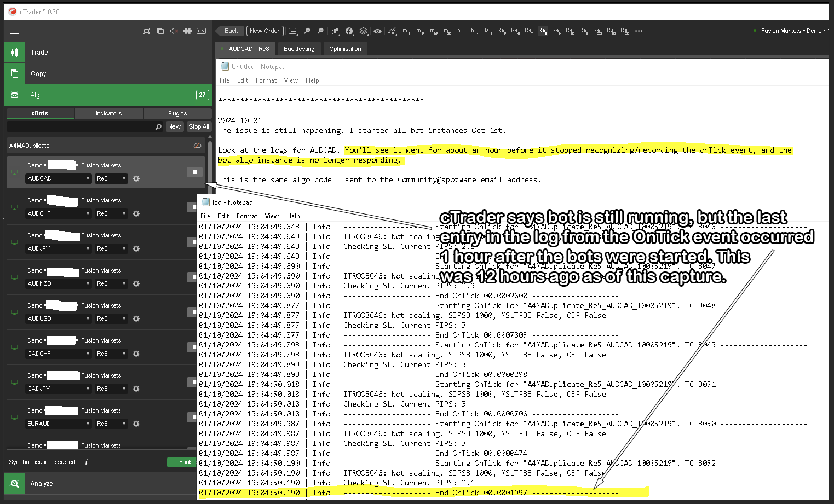Open the hamburger main menu
This screenshot has height=504, width=834.
click(15, 31)
